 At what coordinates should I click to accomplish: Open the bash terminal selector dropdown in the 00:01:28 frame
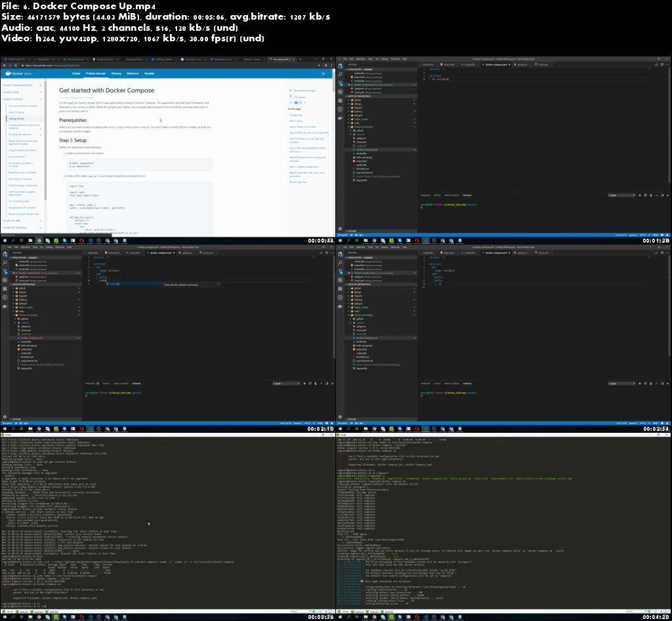(x=620, y=195)
